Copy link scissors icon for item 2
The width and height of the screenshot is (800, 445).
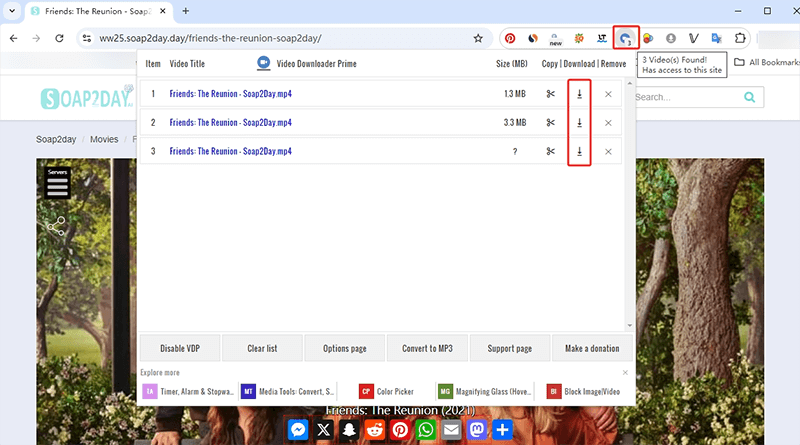coord(551,122)
